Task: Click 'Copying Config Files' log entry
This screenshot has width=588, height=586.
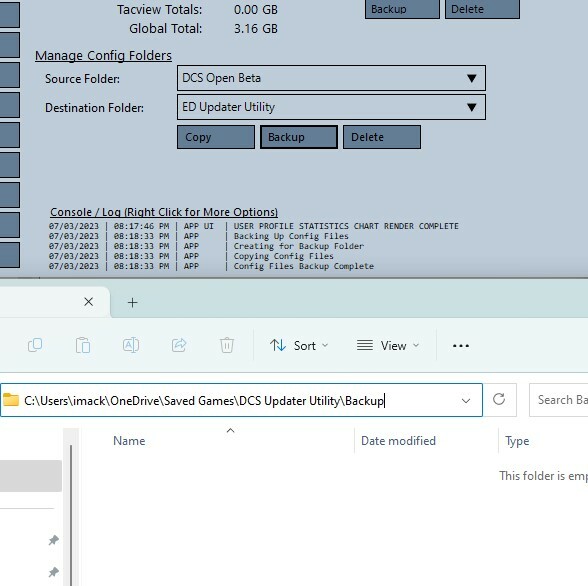Action: click(x=284, y=256)
